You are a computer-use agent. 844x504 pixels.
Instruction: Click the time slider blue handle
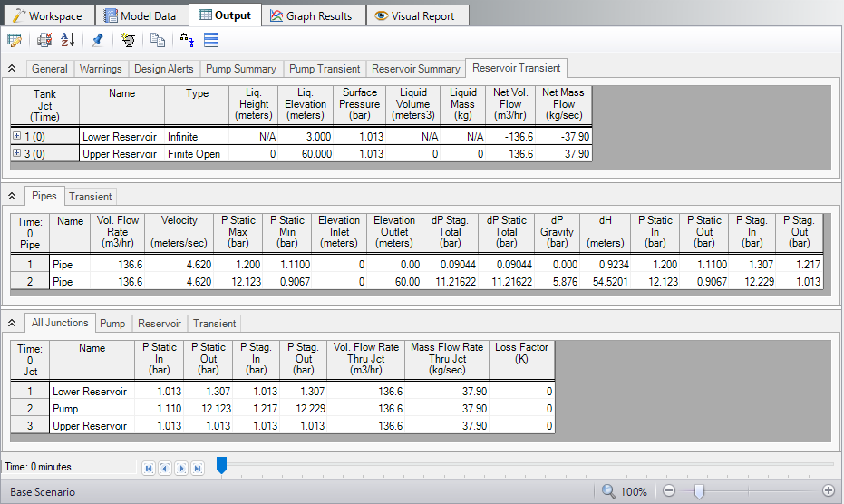[x=221, y=466]
